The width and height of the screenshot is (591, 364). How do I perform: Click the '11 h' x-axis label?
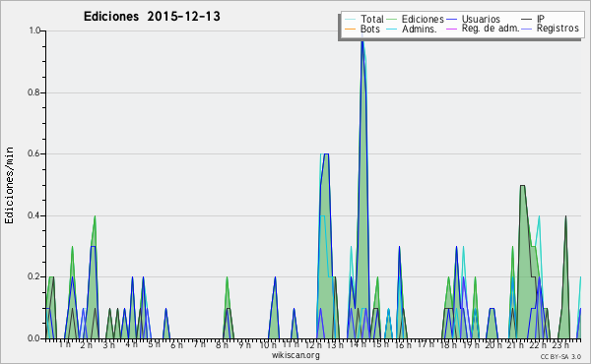[x=291, y=344]
